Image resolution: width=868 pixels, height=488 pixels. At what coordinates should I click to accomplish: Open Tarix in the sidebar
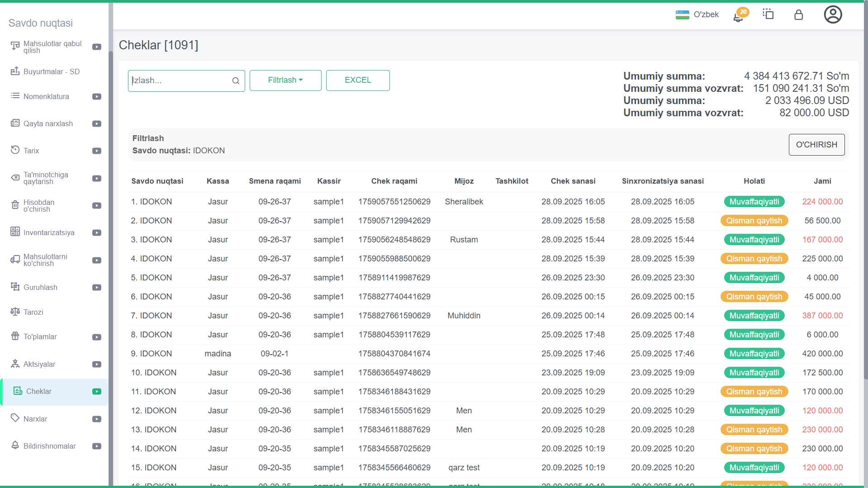[x=31, y=151]
